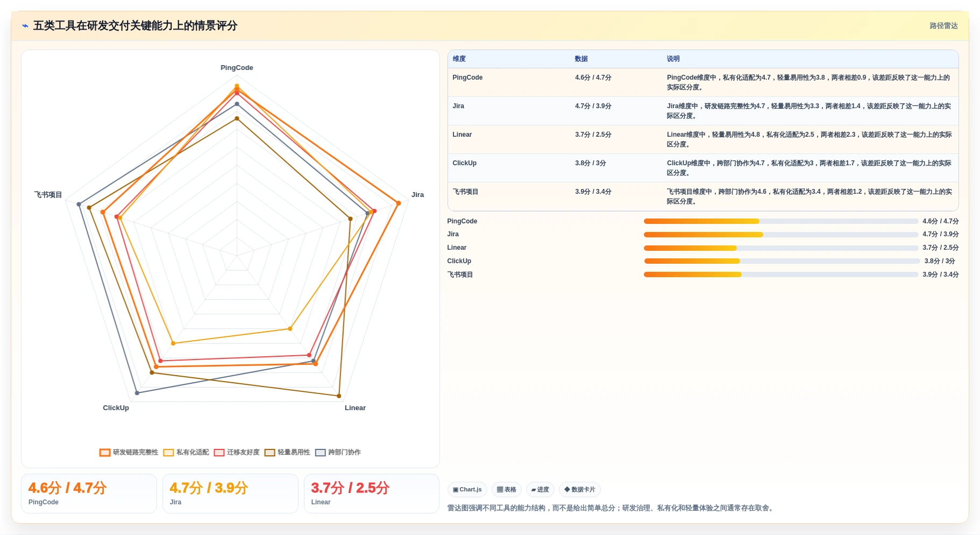Viewport: 980px width, 535px height.
Task: Click the Chart.js tag chip
Action: pos(467,489)
